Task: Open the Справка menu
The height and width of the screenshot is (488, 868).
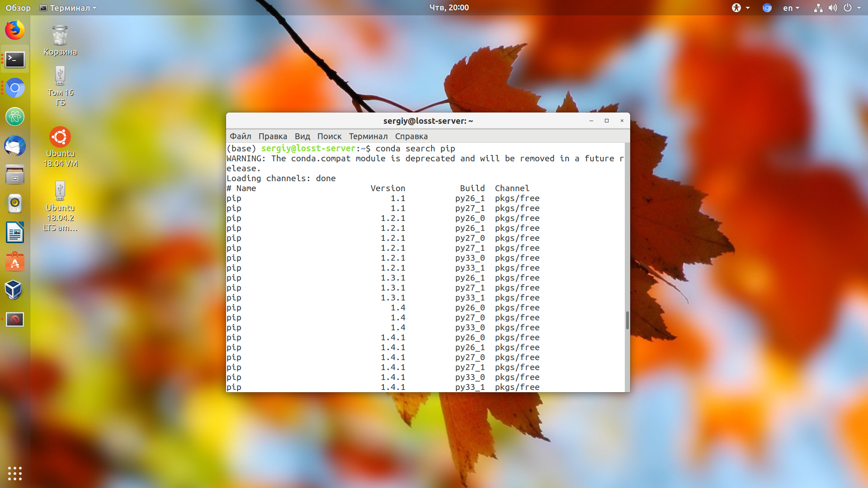Action: click(x=411, y=136)
